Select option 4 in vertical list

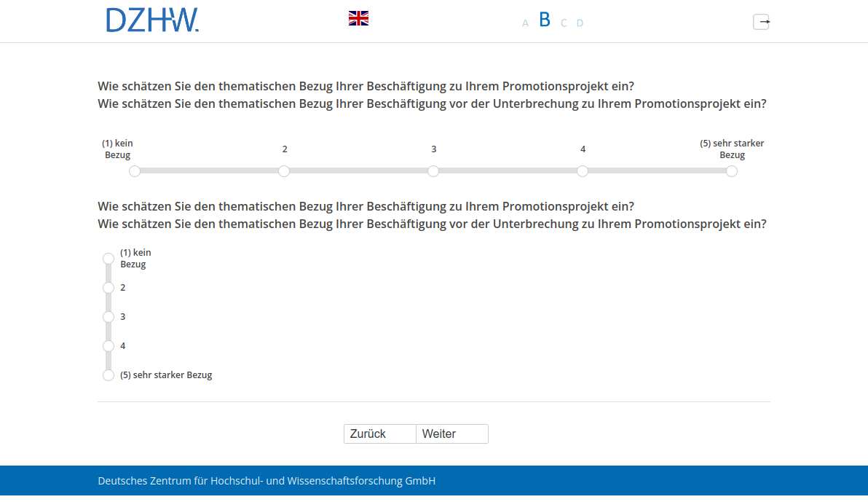(x=108, y=346)
